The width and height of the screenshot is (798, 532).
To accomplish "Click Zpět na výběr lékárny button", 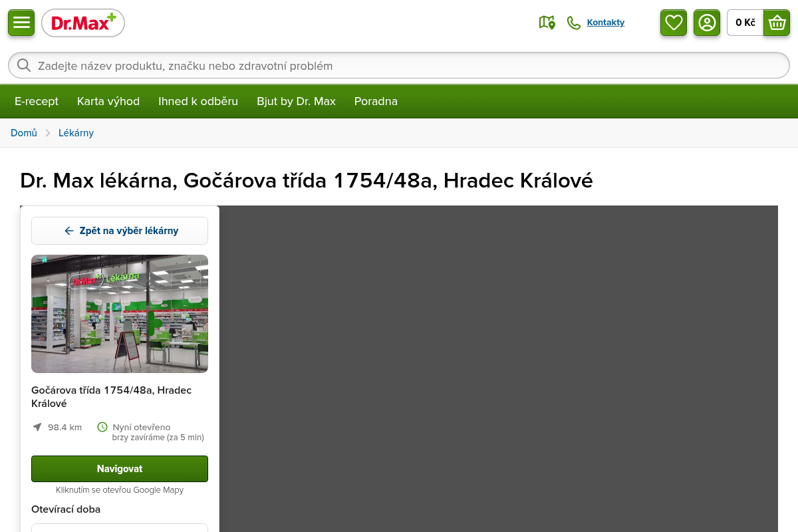I will [120, 231].
